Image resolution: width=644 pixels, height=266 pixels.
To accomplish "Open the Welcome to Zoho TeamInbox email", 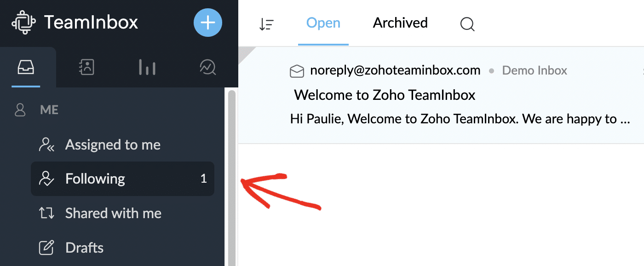I will tap(385, 95).
